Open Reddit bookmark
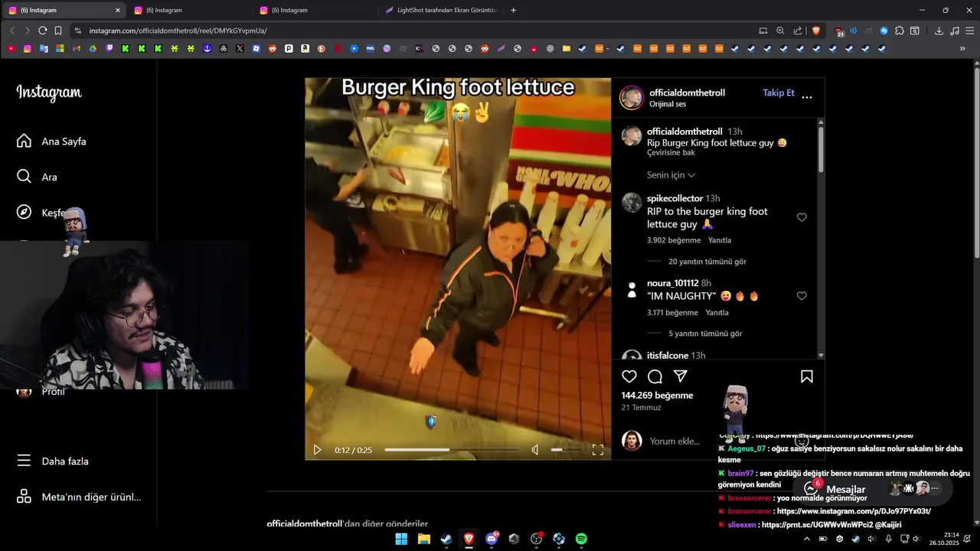Viewport: 980px width, 551px height. point(273,48)
